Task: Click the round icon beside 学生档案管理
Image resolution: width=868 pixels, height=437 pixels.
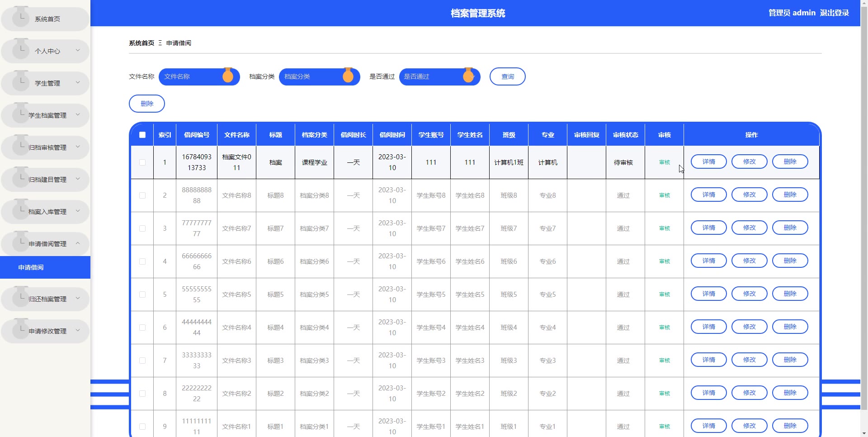Action: tap(21, 114)
